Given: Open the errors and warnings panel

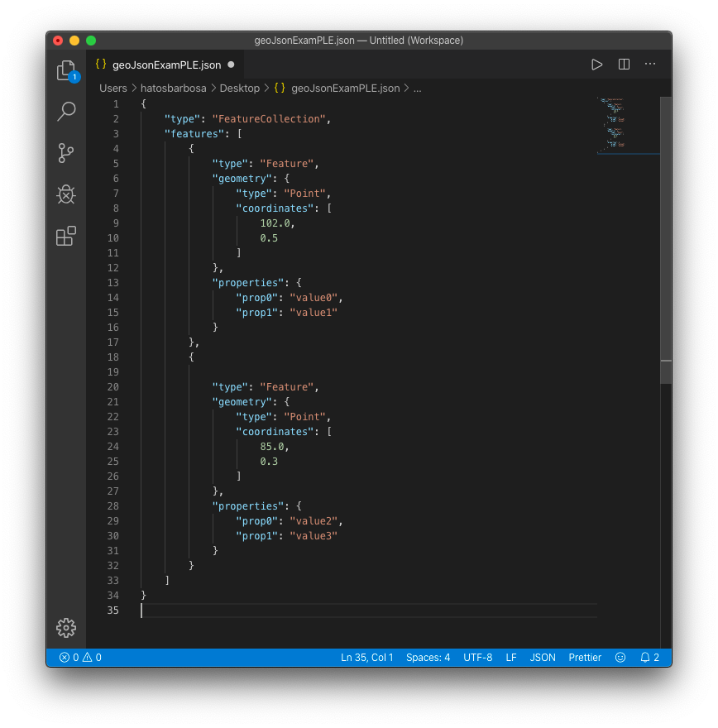Looking at the screenshot, I should (x=81, y=657).
